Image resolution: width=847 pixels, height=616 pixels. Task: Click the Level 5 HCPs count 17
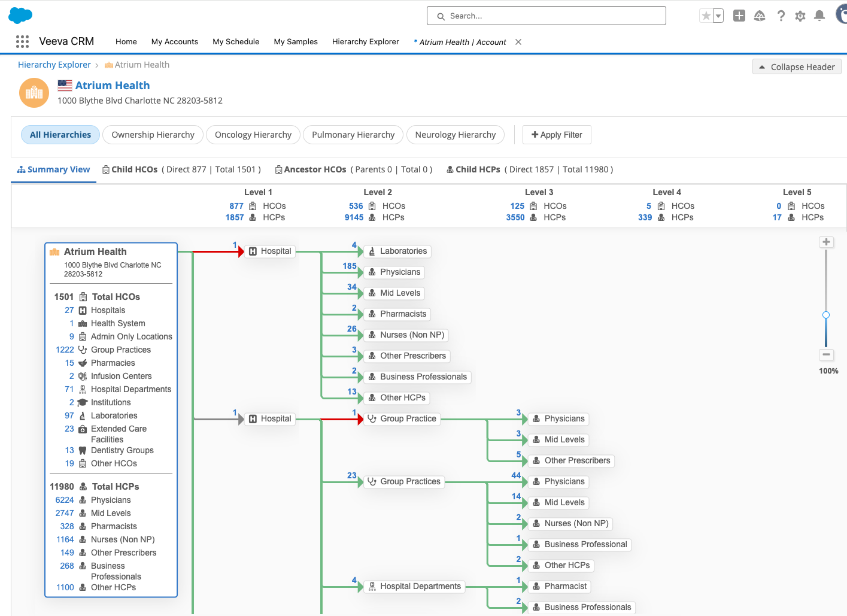tap(777, 217)
